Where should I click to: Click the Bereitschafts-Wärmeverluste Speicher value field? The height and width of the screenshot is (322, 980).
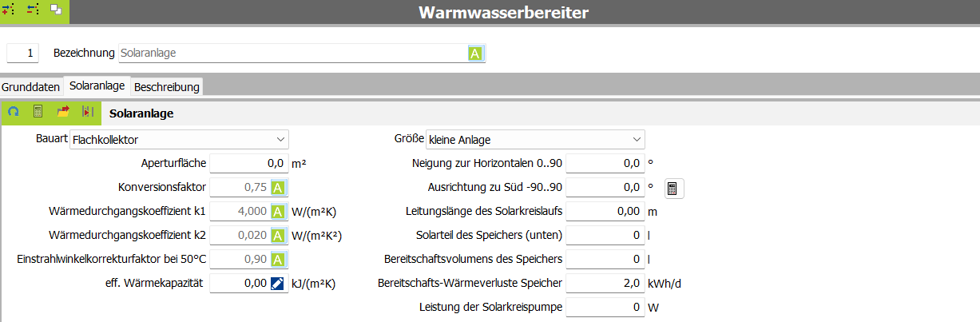(x=605, y=283)
